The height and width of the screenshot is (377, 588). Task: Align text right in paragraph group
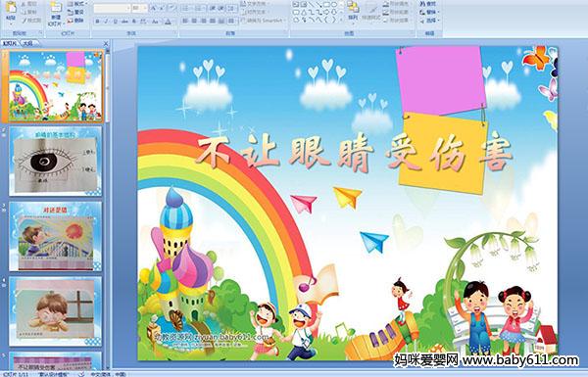203,21
